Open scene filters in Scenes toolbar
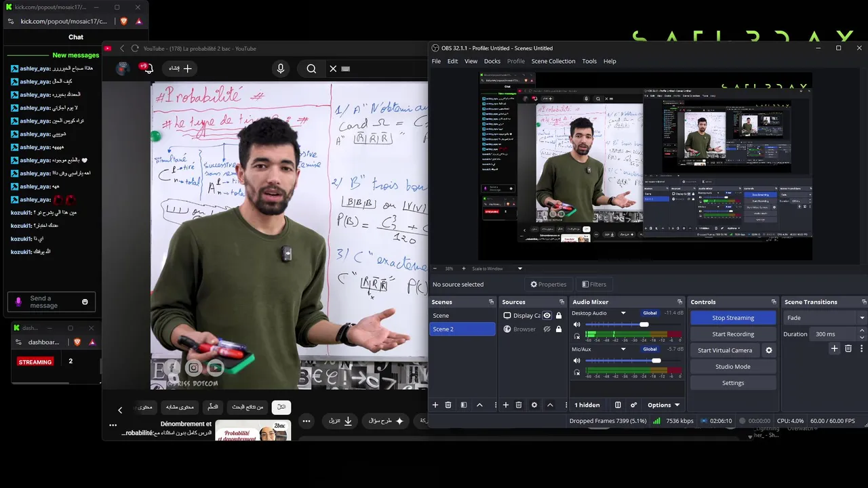This screenshot has height=488, width=868. pos(464,405)
